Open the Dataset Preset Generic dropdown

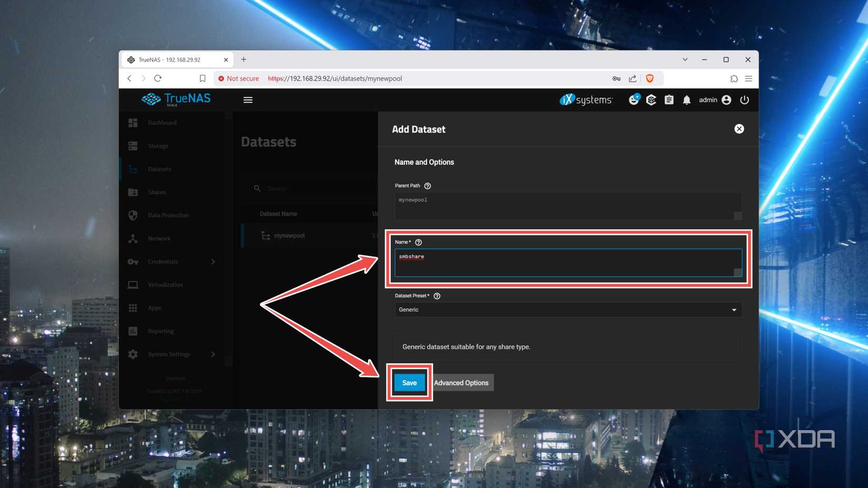point(568,310)
